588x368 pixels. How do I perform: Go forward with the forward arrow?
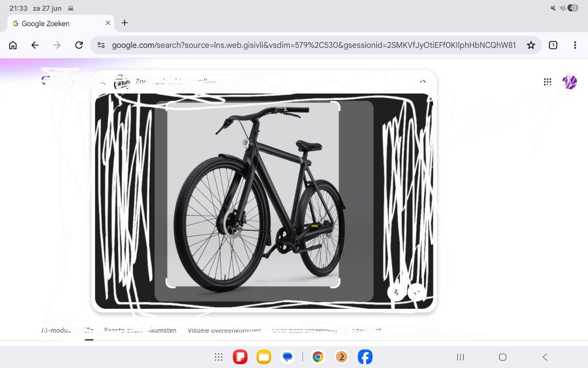(57, 45)
